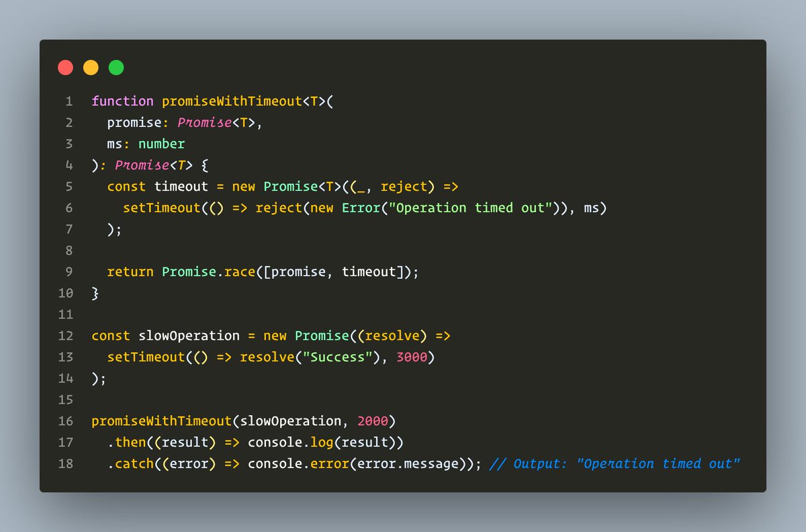806x532 pixels.
Task: Click 'promiseWithTimeout' call on line 16
Action: click(162, 421)
